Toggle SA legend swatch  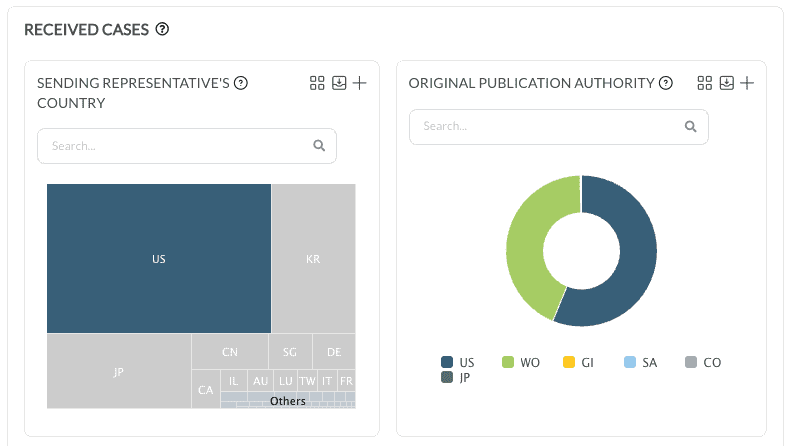630,362
